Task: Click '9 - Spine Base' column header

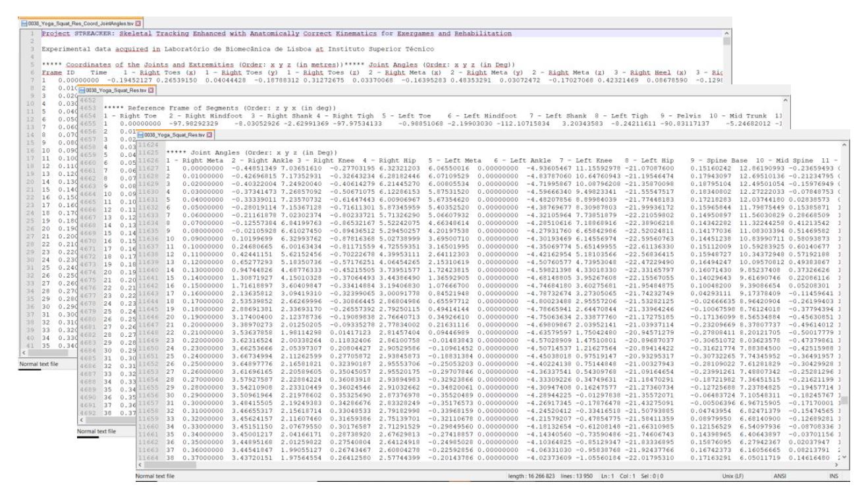Action: (719, 160)
